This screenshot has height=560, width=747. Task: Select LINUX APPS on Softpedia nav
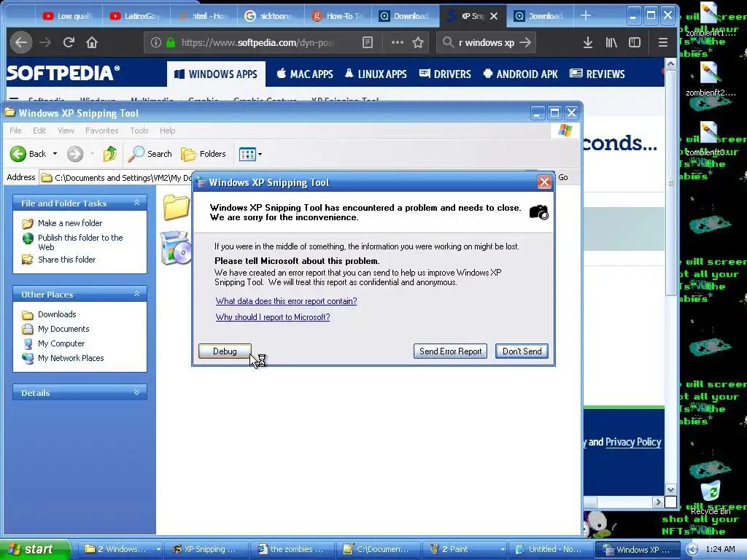click(376, 74)
